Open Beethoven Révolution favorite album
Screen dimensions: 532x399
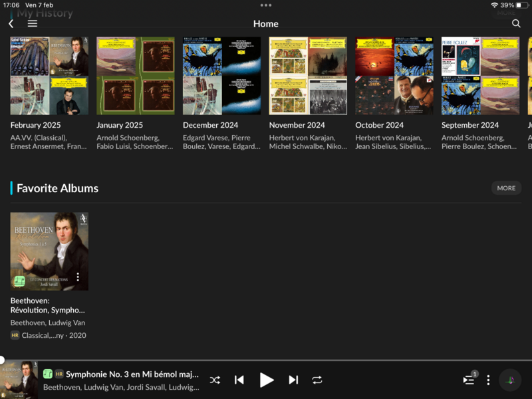click(49, 251)
